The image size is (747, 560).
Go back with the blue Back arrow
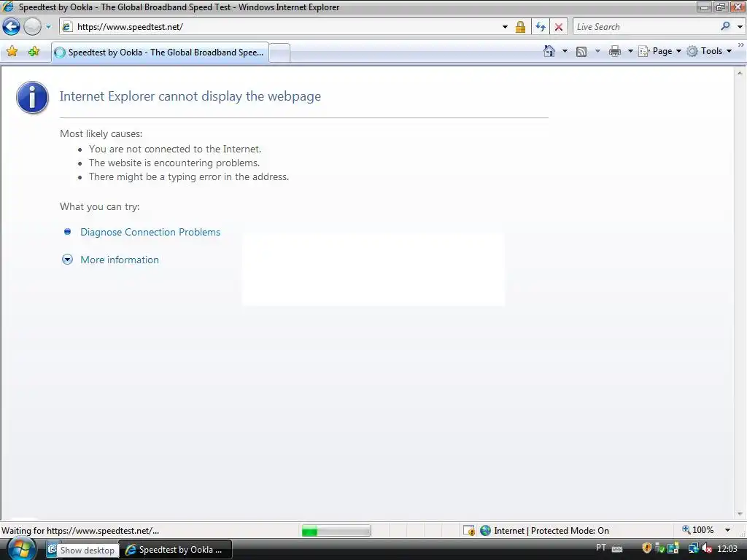pos(12,27)
